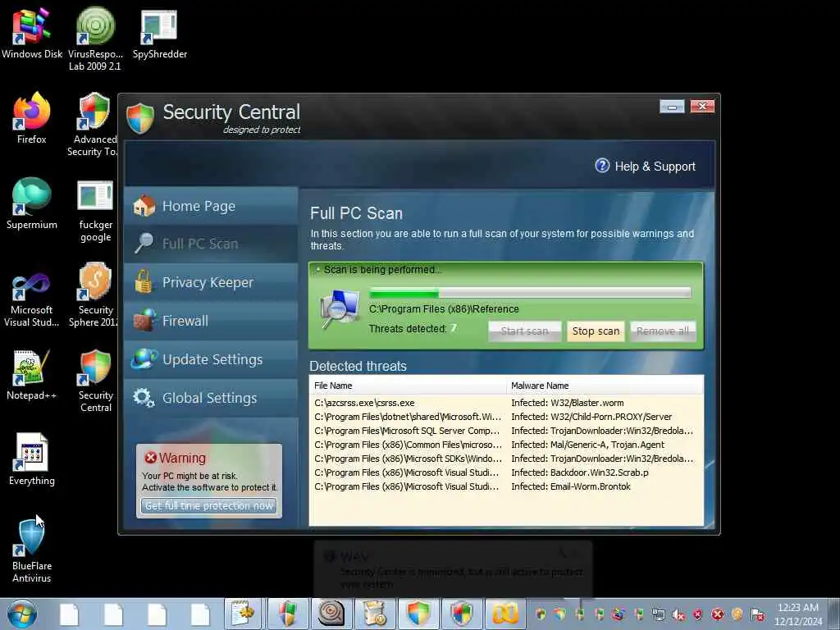The width and height of the screenshot is (840, 630).
Task: Click the Action Center flag tray icon
Action: tap(757, 614)
